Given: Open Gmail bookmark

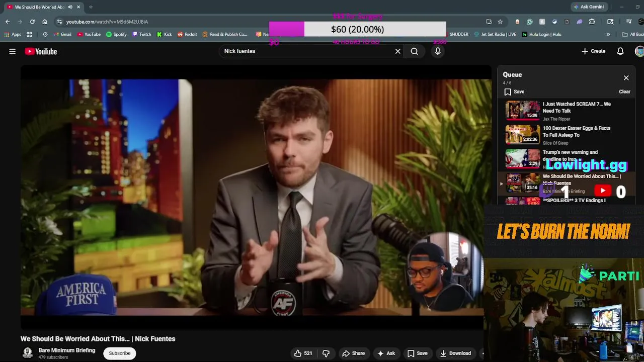Looking at the screenshot, I should point(63,35).
